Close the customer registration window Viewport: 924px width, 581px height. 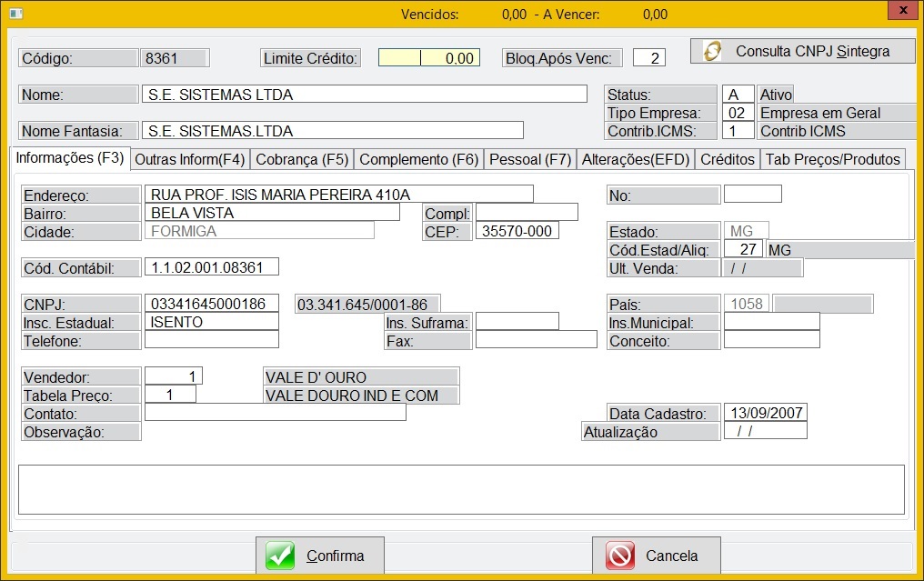(x=900, y=11)
